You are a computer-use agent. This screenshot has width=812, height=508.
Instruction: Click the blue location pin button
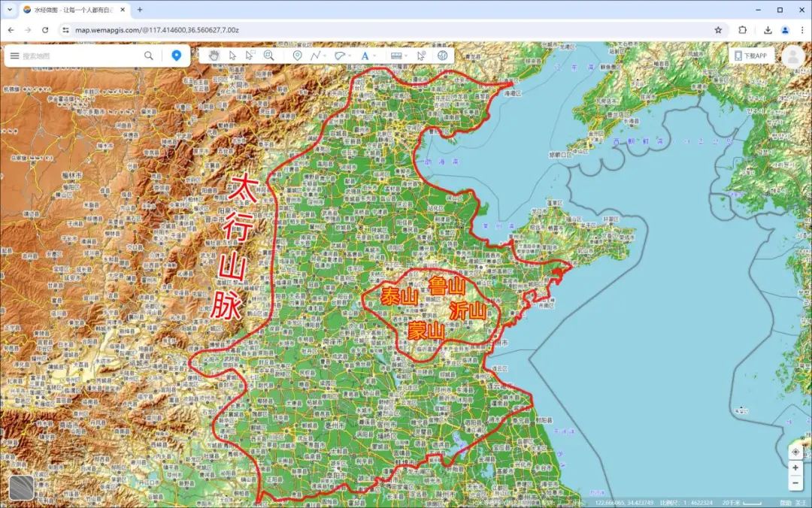point(177,56)
